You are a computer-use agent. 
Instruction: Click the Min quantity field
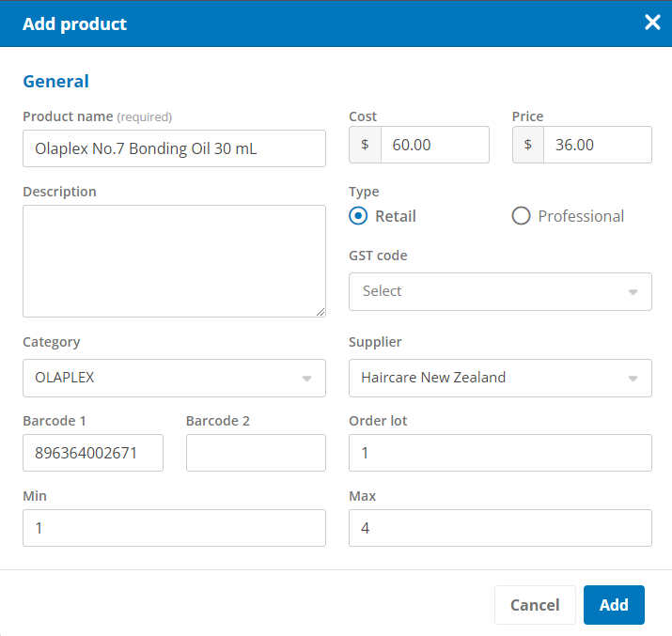(x=174, y=528)
